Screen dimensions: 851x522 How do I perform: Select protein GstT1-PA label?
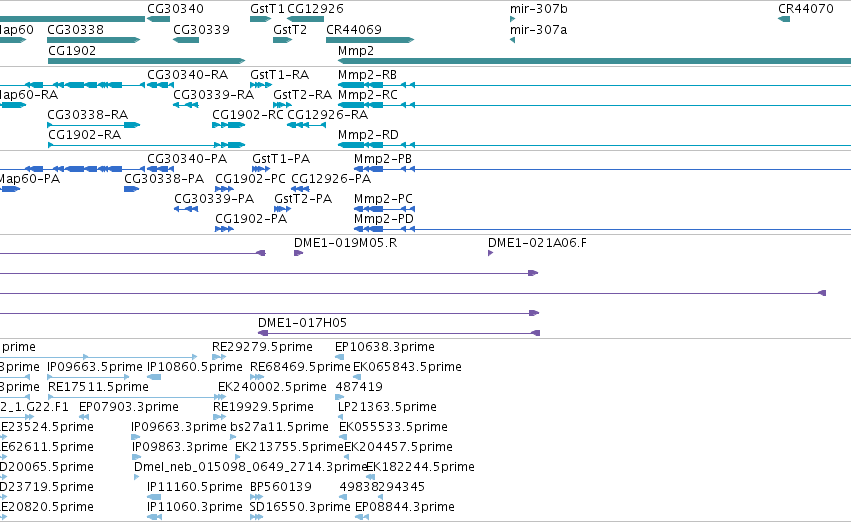(281, 158)
